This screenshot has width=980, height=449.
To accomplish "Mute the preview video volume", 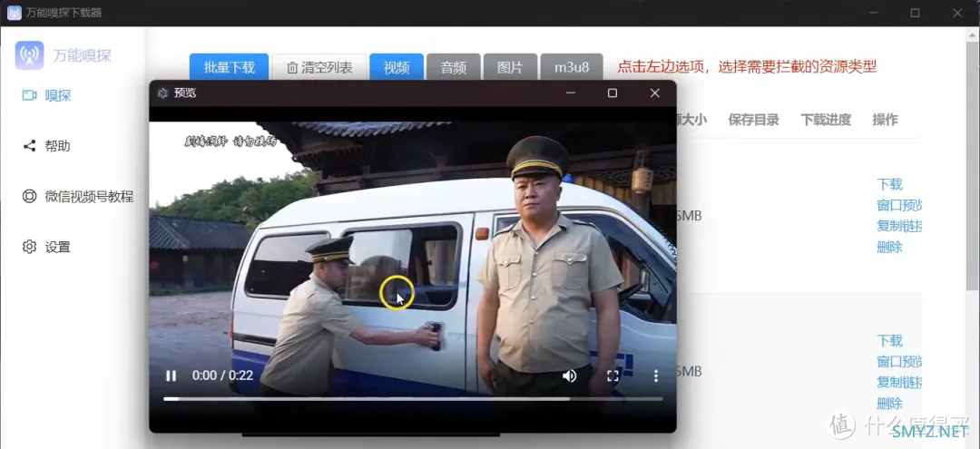I will coord(569,376).
